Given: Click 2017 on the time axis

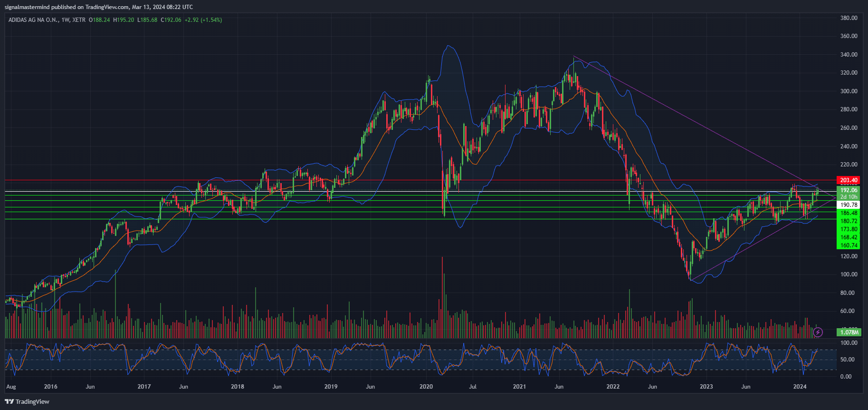Looking at the screenshot, I should coord(144,387).
